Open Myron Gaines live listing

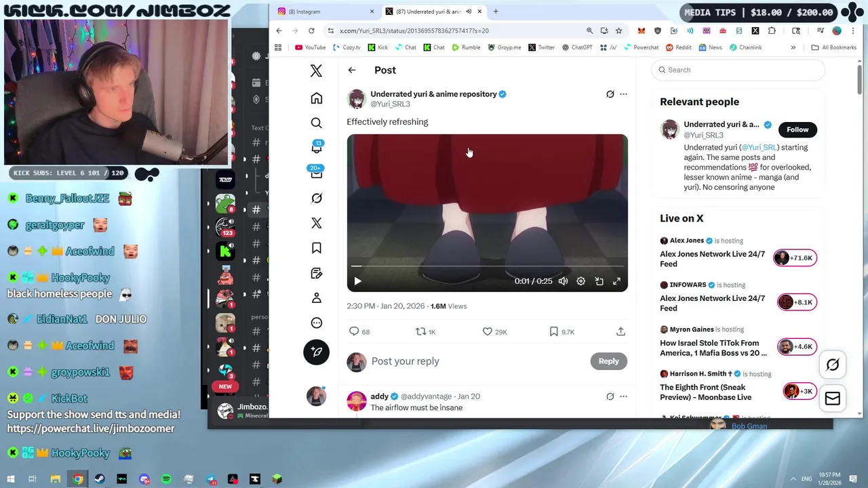tap(738, 342)
